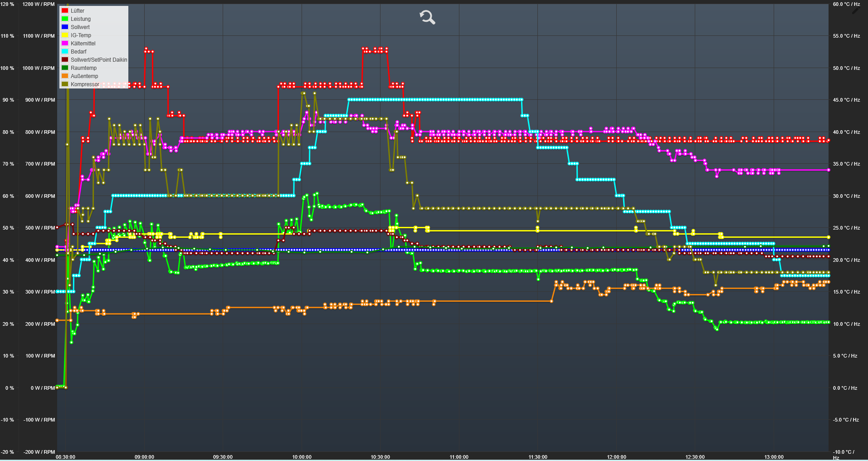This screenshot has width=868, height=461.
Task: Click the 1200 W / RPM axis label
Action: click(x=39, y=4)
